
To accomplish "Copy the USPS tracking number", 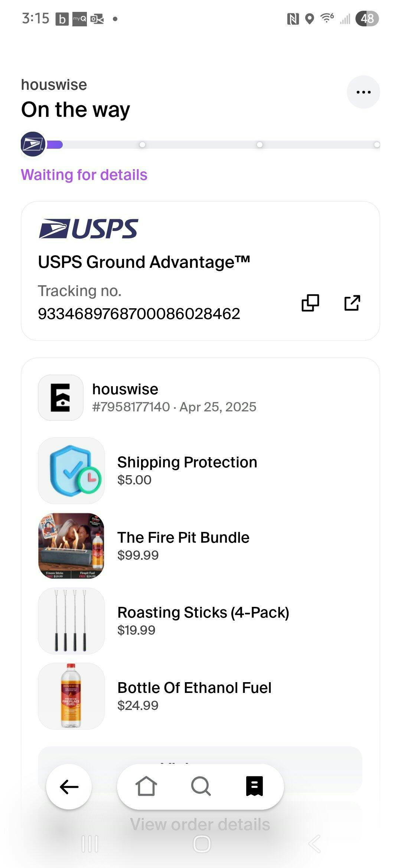I will [310, 303].
